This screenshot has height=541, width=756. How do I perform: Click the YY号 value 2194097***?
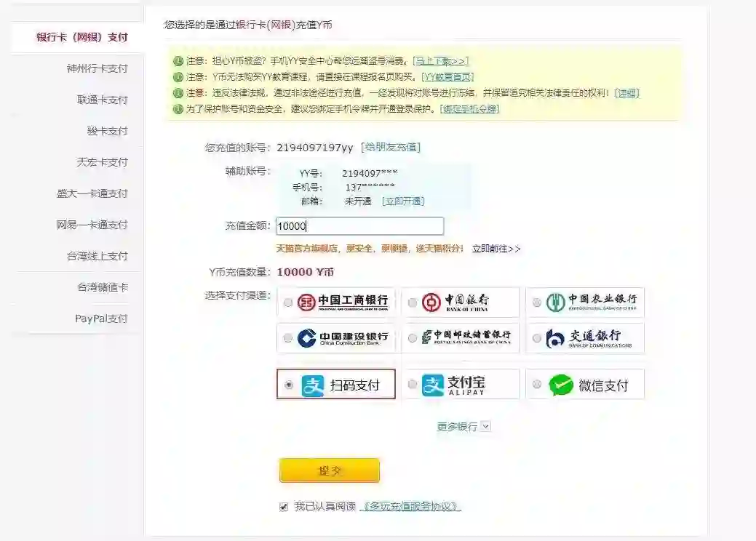[x=370, y=174]
